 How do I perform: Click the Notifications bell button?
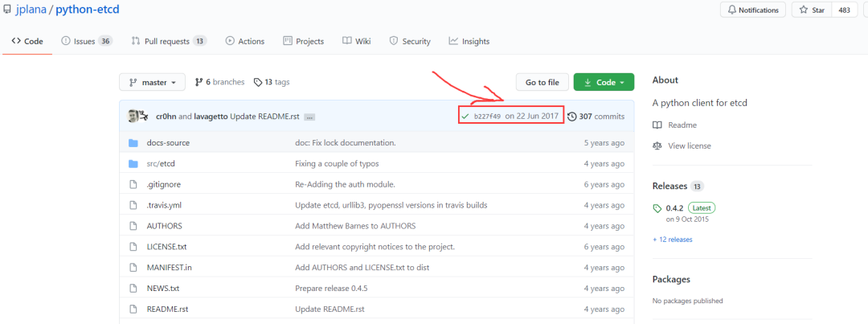[x=753, y=10]
